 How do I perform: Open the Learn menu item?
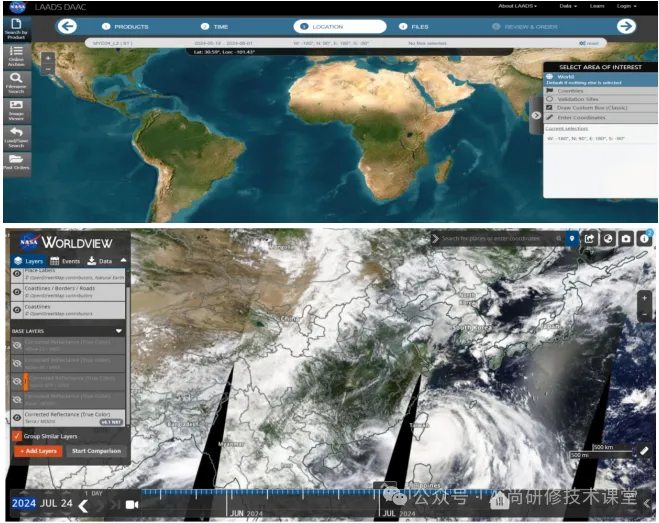coord(597,6)
